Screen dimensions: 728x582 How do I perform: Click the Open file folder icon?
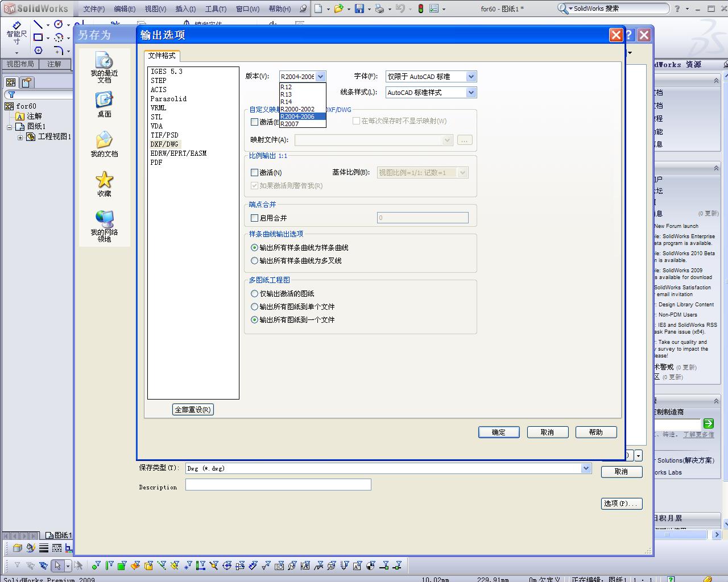click(338, 9)
